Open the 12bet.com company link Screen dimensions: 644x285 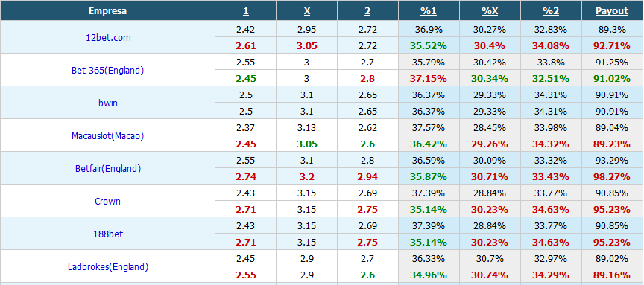(107, 37)
